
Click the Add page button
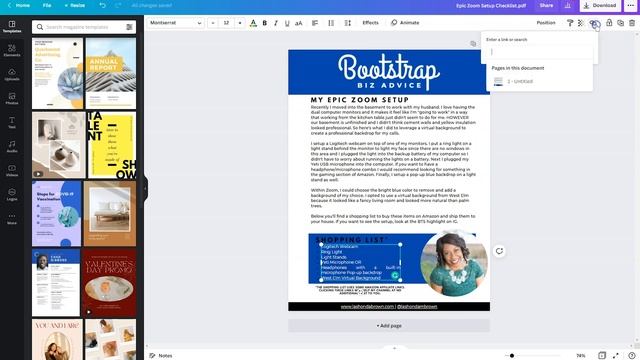(x=389, y=326)
